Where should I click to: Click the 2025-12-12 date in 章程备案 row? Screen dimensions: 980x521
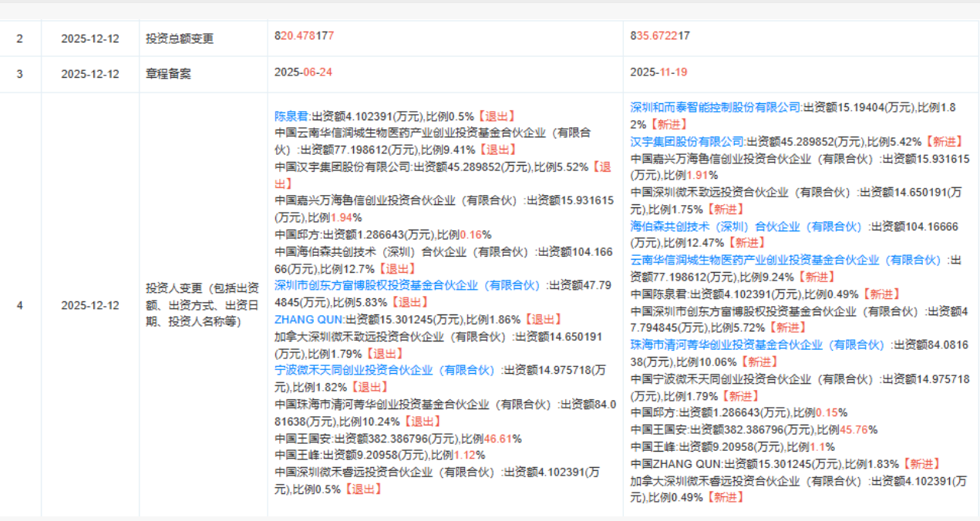[x=90, y=74]
